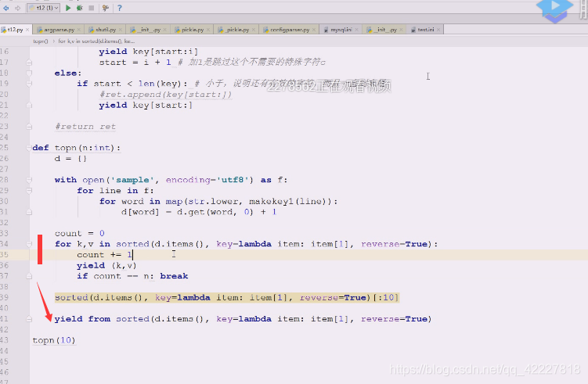Click the 'for k,v in sorted' breadcrumb
The height and width of the screenshot is (384, 588).
pyautogui.click(x=96, y=41)
